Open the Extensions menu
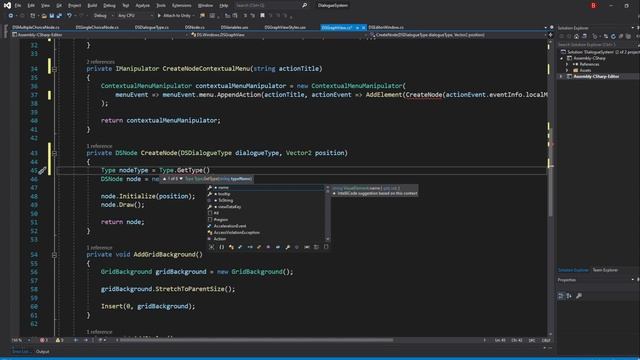The height and width of the screenshot is (360, 640). (x=181, y=6)
